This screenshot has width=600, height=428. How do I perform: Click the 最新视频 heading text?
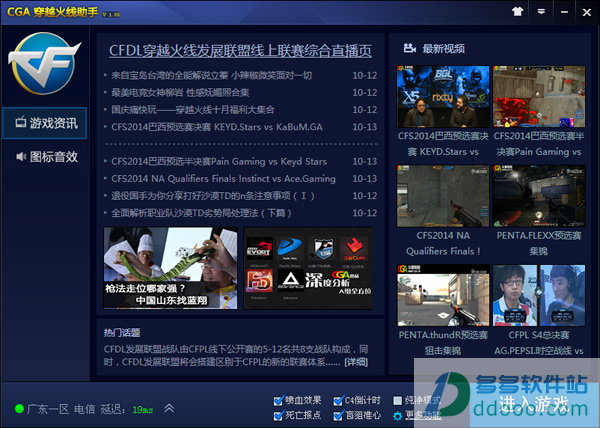pyautogui.click(x=443, y=49)
